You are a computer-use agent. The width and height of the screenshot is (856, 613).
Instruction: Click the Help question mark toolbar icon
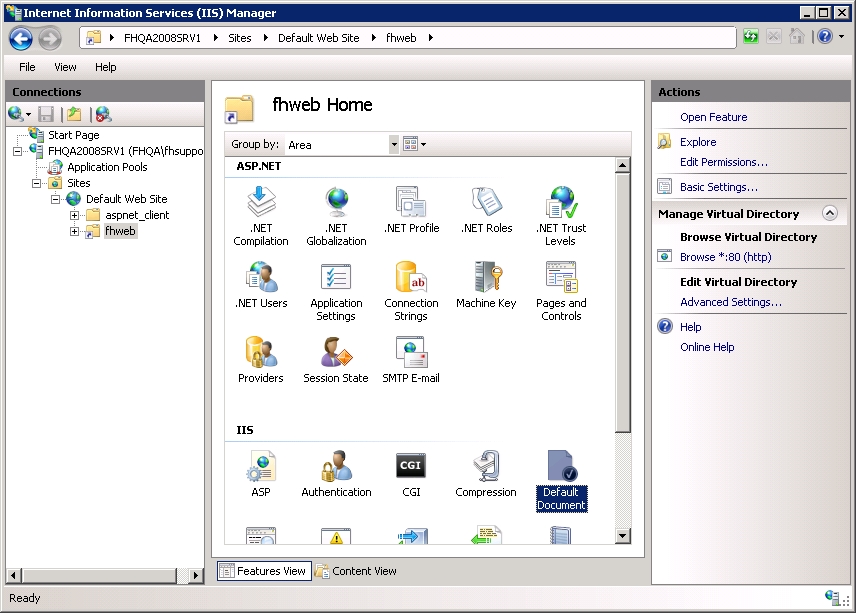click(825, 37)
